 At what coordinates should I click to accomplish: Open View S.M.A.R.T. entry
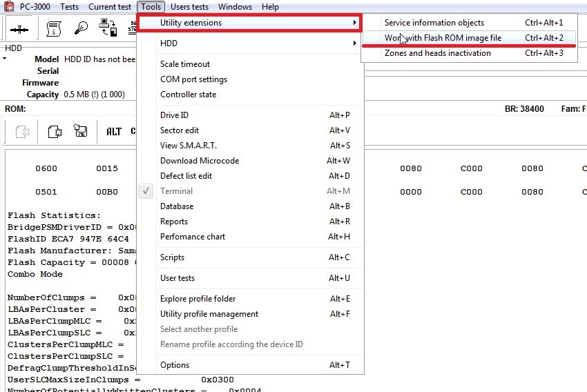189,146
